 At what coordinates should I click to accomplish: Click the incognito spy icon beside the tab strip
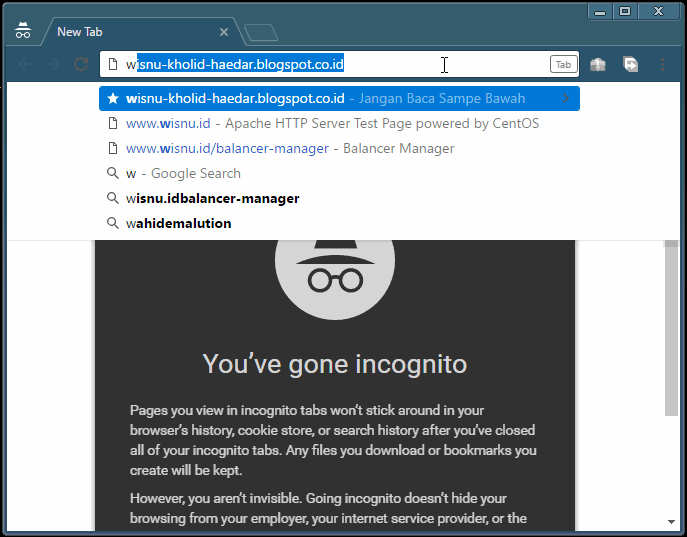[x=23, y=30]
